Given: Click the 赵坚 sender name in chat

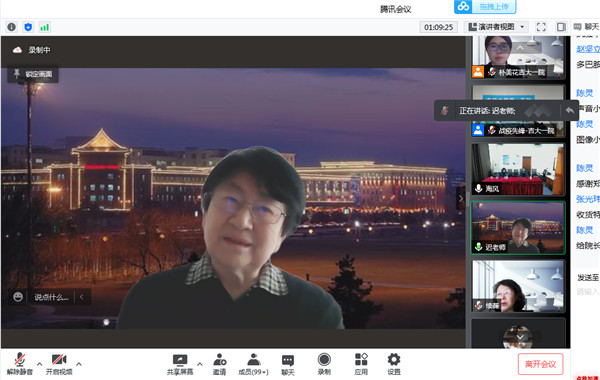Looking at the screenshot, I should (x=588, y=49).
